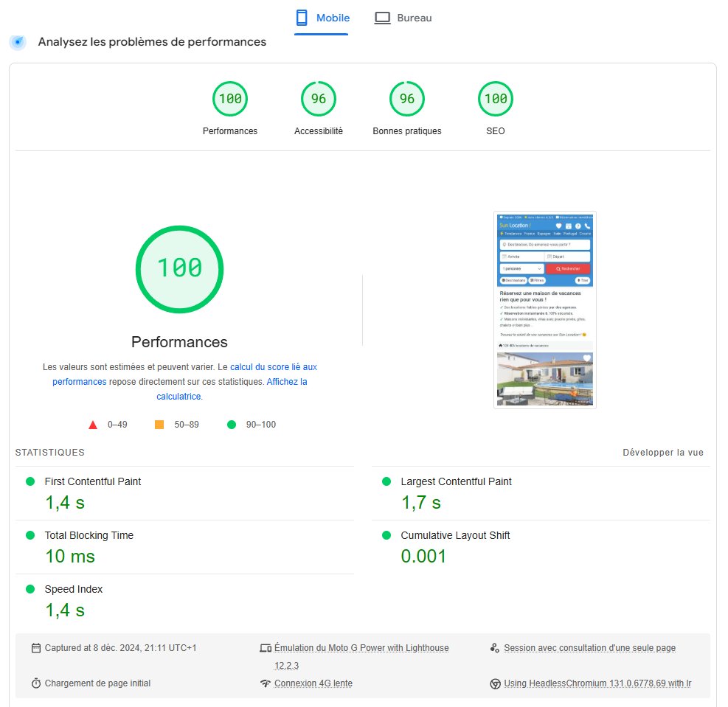The image size is (728, 707).
Task: Click the mobile phone icon on Mobile tab
Action: (x=301, y=16)
